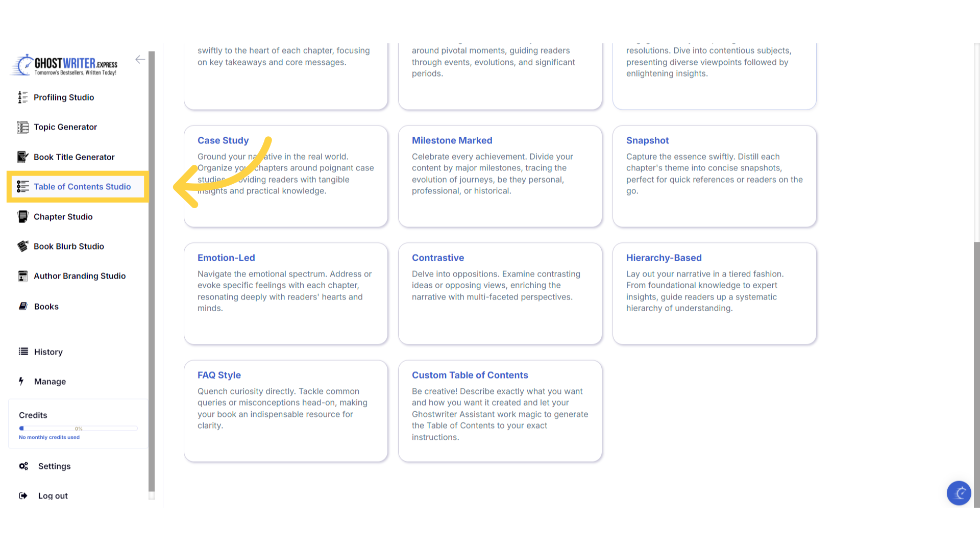Viewport: 980px width, 551px height.
Task: Click the Settings gears icon
Action: tap(23, 466)
